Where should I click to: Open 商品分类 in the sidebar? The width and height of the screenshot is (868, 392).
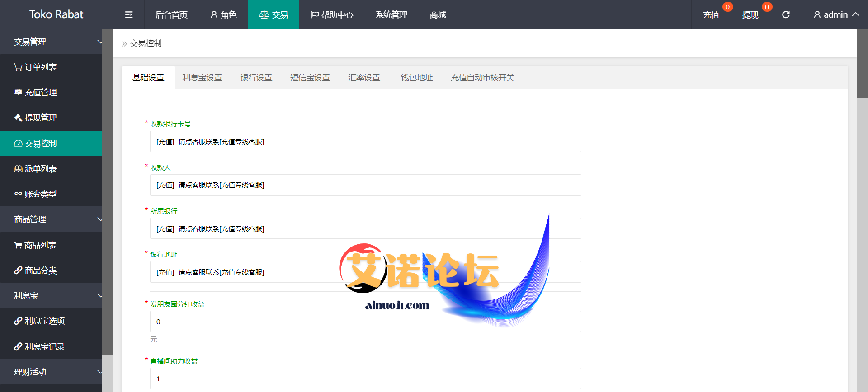(x=51, y=271)
